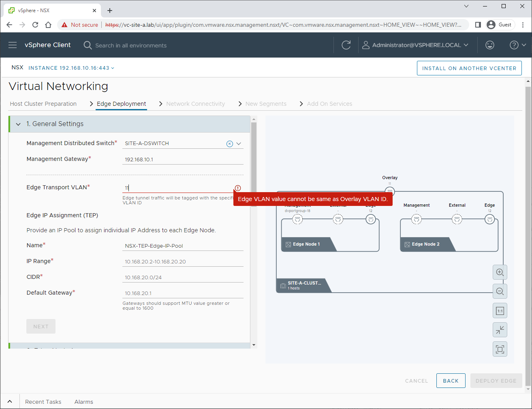Expand the Management Distributed Switch dropdown
532x409 pixels.
coord(239,143)
